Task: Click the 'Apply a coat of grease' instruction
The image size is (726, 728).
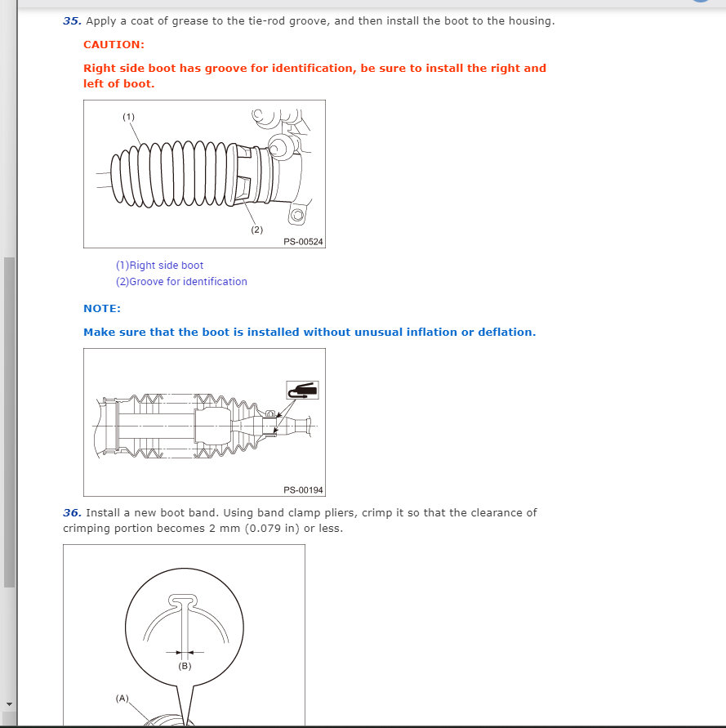Action: tap(320, 21)
